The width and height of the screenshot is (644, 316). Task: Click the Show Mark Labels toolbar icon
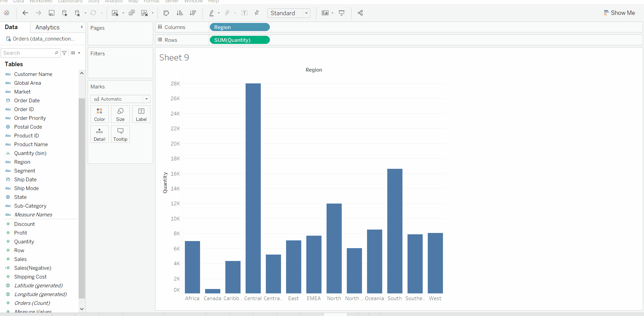click(245, 13)
